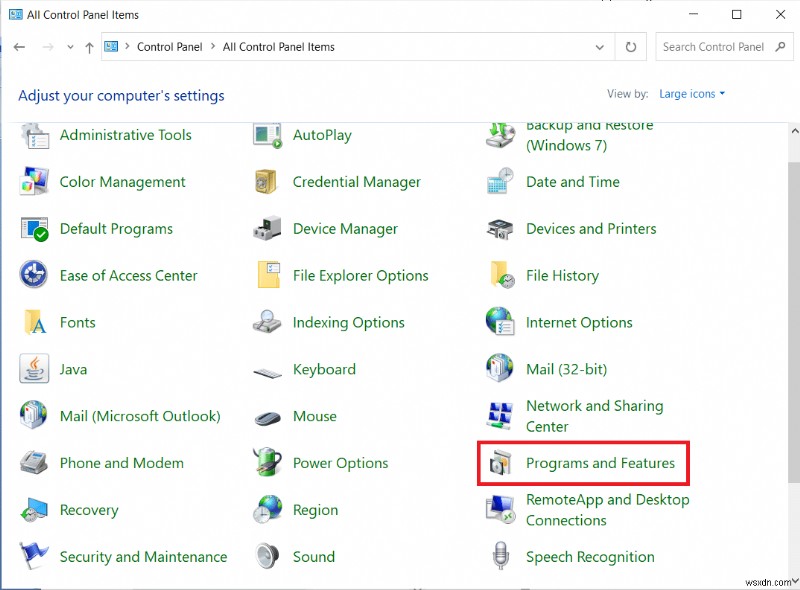Change view using Large icons dropdown
Viewport: 800px width, 590px height.
tap(689, 93)
